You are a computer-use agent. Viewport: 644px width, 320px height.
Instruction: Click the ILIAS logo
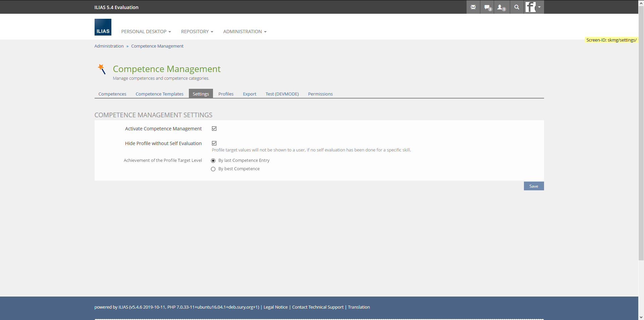pos(103,27)
